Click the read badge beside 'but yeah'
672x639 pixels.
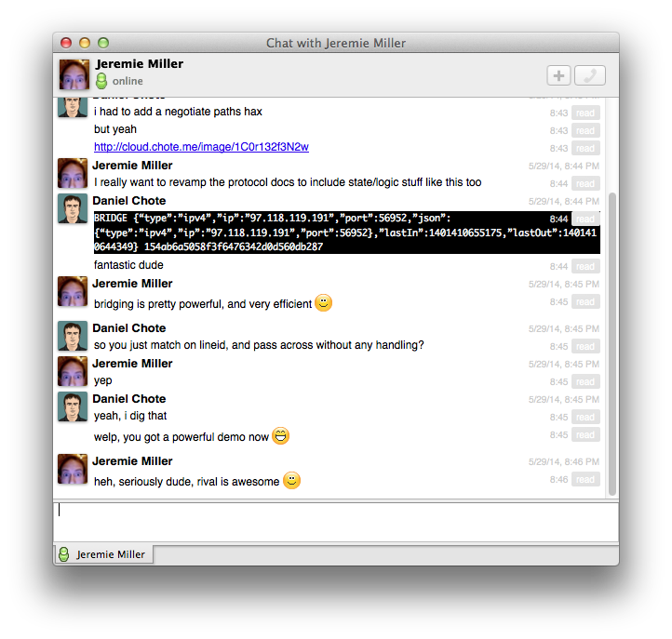[x=585, y=130]
